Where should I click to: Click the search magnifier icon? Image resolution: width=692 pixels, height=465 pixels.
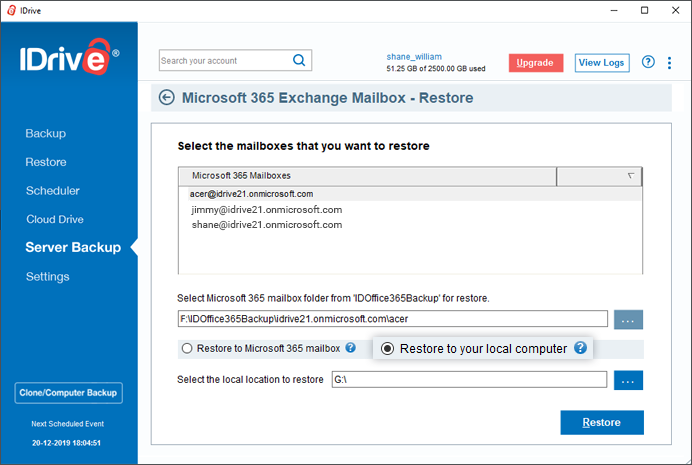[x=299, y=60]
